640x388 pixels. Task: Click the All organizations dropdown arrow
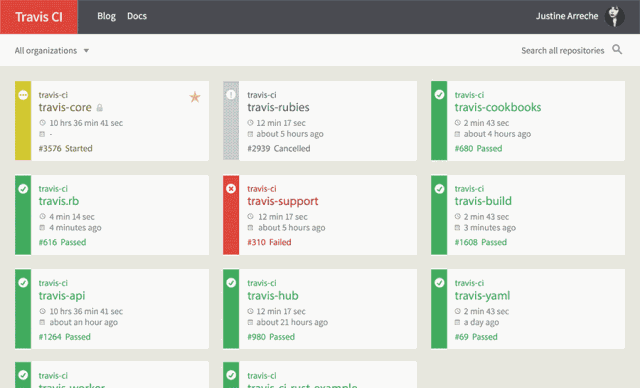(86, 51)
